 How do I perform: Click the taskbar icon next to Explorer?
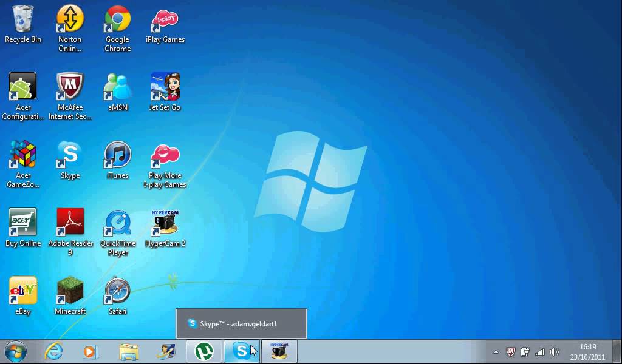coord(166,351)
